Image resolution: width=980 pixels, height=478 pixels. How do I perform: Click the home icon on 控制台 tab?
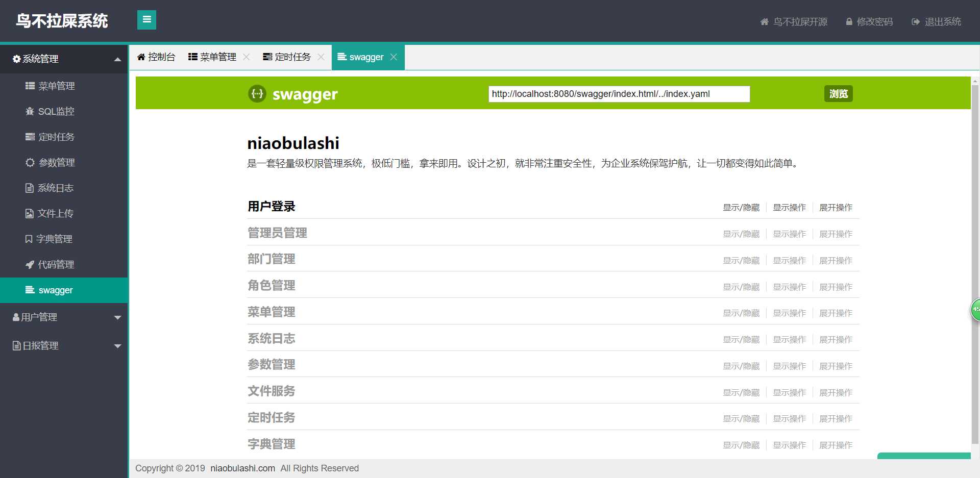click(x=141, y=57)
